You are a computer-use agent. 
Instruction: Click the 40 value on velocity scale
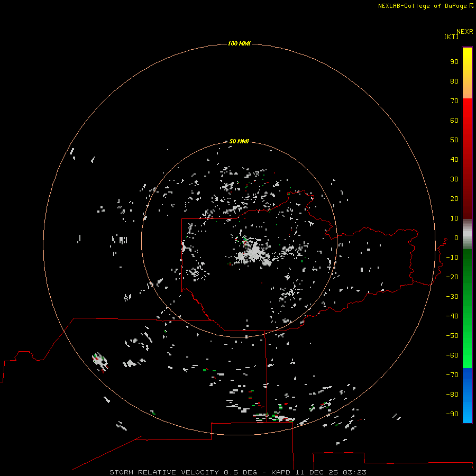(x=454, y=159)
